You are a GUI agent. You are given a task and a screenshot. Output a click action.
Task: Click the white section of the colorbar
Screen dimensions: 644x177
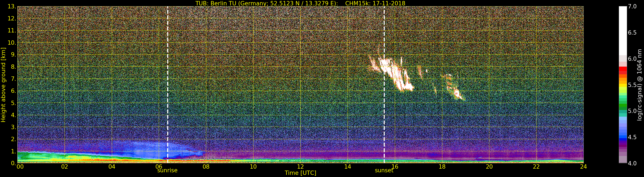click(623, 31)
